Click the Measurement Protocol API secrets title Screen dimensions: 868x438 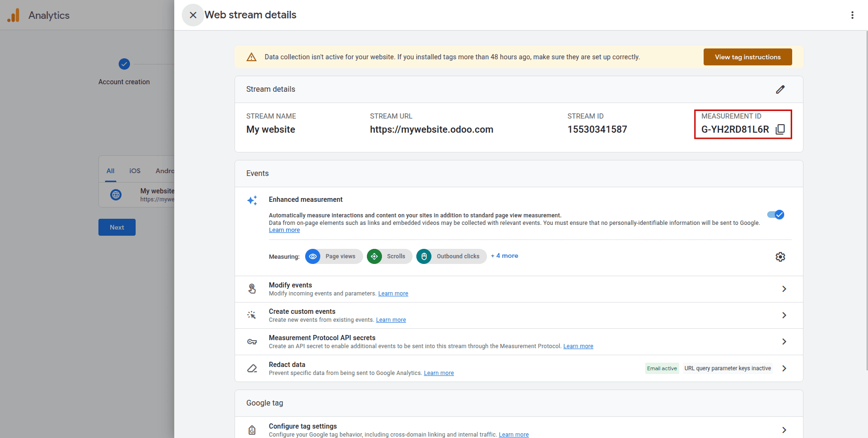322,338
